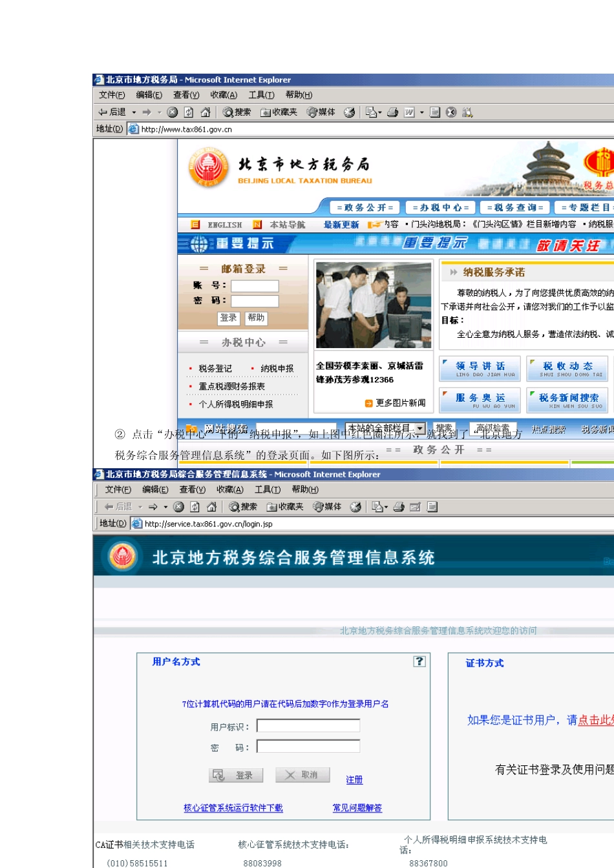The width and height of the screenshot is (614, 868).
Task: Open 查看 menu in upper tax bureau window
Action: (186, 95)
